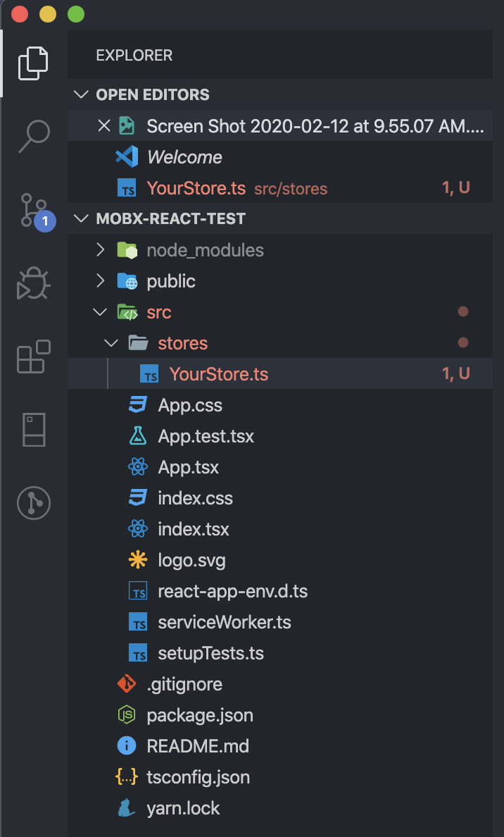
Task: Expand the public folder chevron
Action: (x=100, y=281)
